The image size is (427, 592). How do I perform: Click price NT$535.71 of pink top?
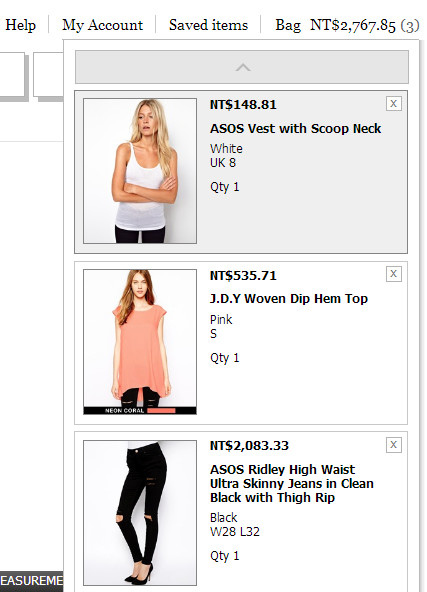tap(243, 276)
